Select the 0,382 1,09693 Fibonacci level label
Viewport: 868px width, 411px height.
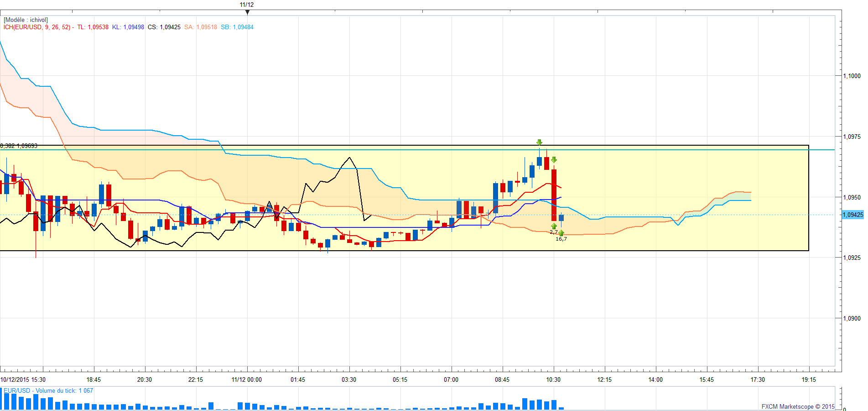coord(19,146)
